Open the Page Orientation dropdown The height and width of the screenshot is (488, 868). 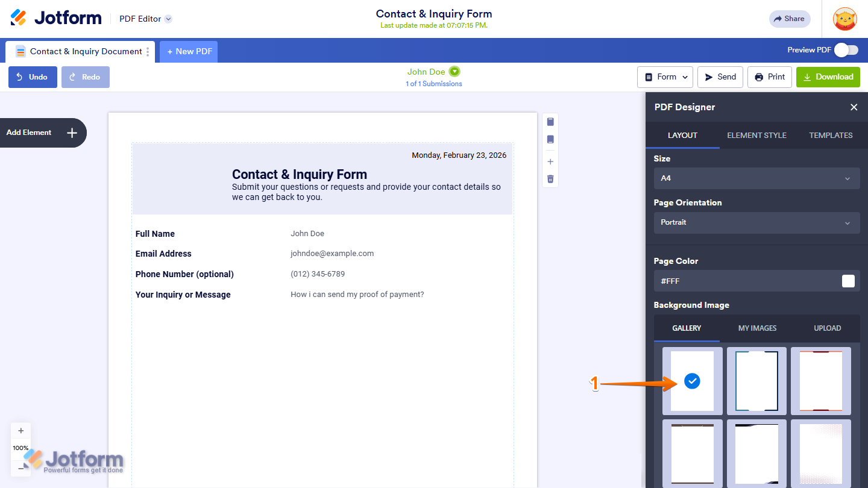756,222
